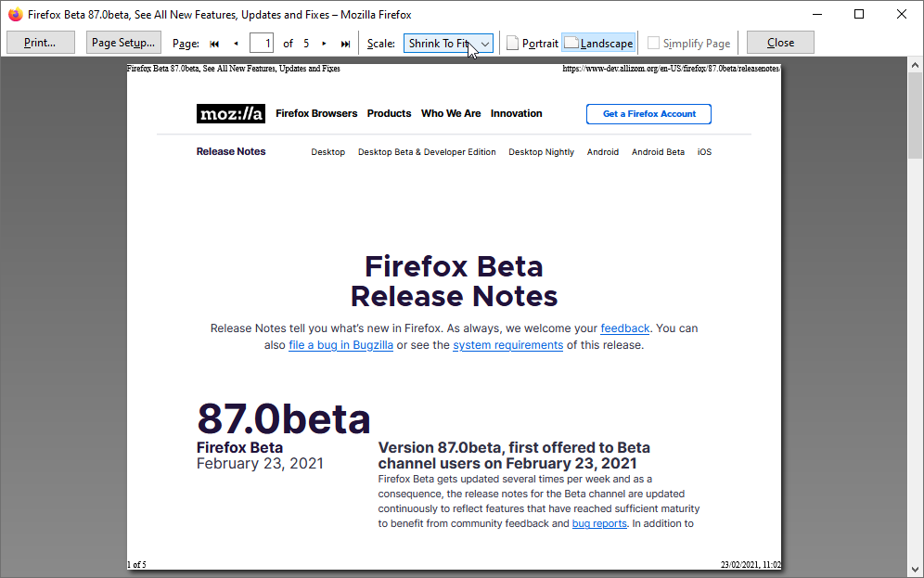924x578 pixels.
Task: Click the Firefox icon in title bar
Action: point(16,15)
